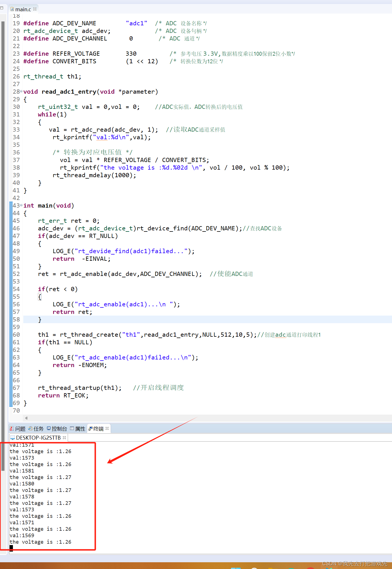Click terminal output line 'val:1581'
The width and height of the screenshot is (392, 569).
pyautogui.click(x=22, y=471)
